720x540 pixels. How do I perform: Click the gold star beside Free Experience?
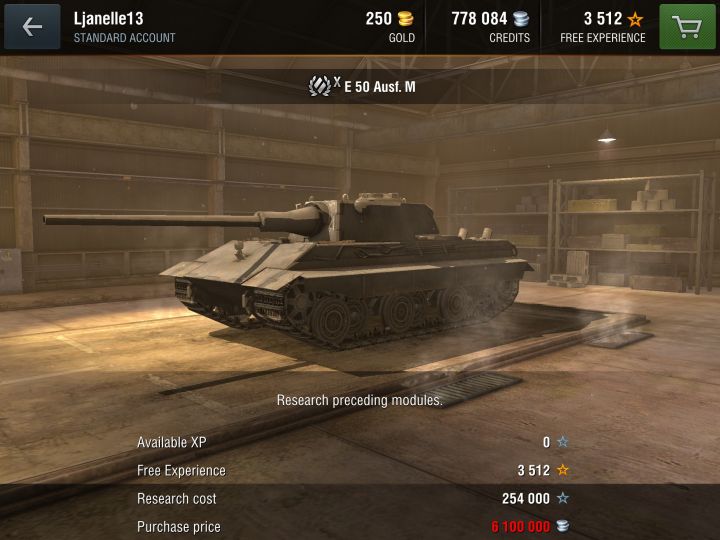pyautogui.click(x=562, y=470)
